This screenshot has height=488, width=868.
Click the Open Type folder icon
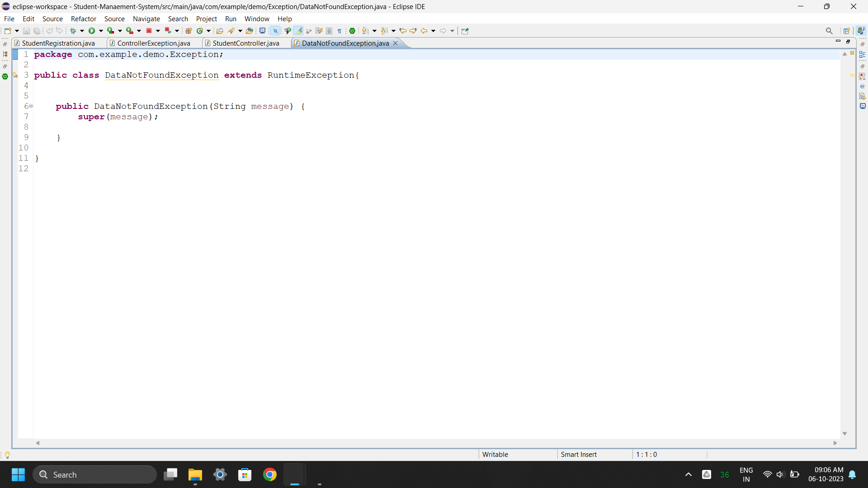[220, 31]
